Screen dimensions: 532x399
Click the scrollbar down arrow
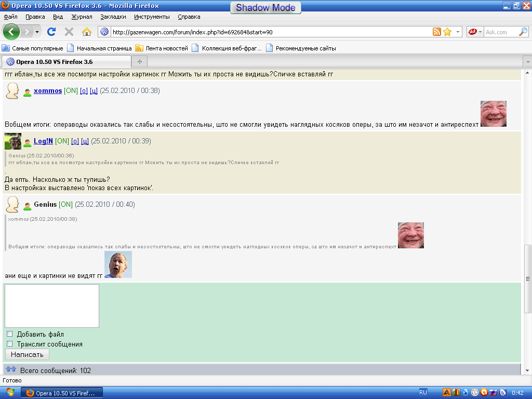528,370
